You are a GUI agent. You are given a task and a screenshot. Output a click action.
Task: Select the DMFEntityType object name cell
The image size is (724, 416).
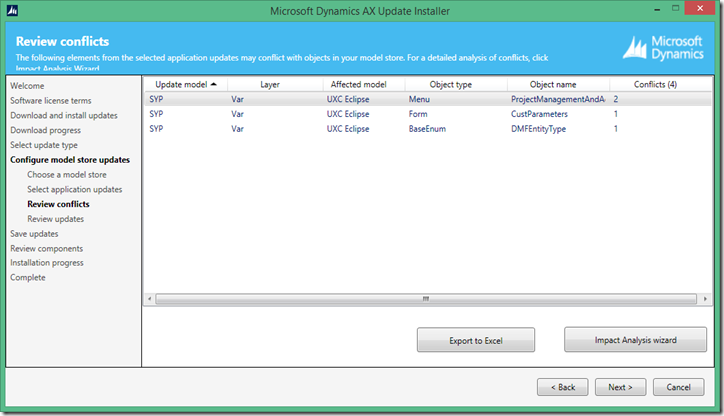538,129
